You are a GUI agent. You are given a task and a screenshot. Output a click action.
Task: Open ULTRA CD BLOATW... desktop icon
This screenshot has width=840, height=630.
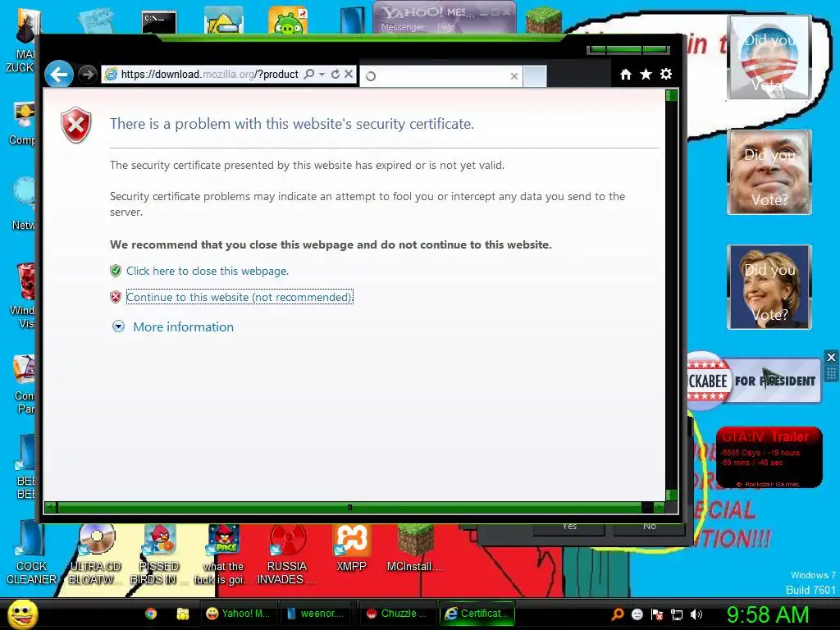[x=95, y=555]
